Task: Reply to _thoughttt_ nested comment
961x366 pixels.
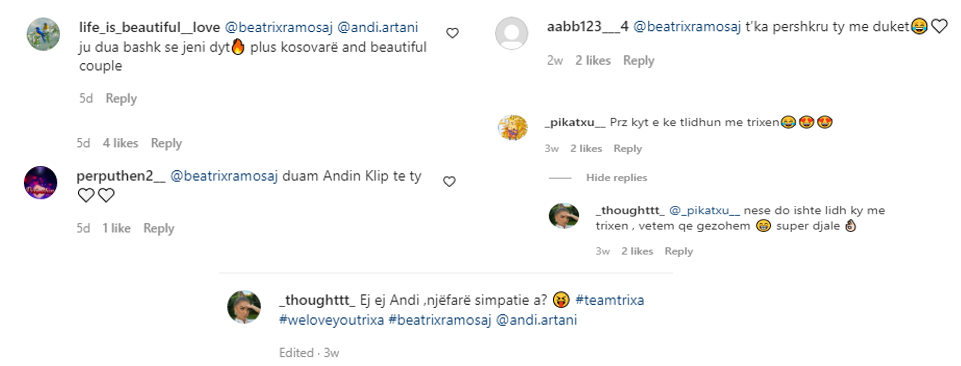Action: click(x=678, y=251)
